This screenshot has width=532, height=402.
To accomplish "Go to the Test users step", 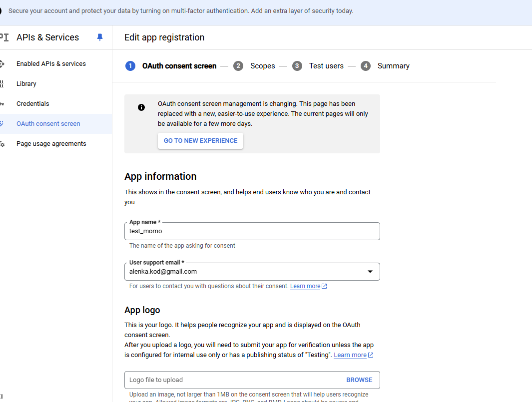I will click(326, 66).
